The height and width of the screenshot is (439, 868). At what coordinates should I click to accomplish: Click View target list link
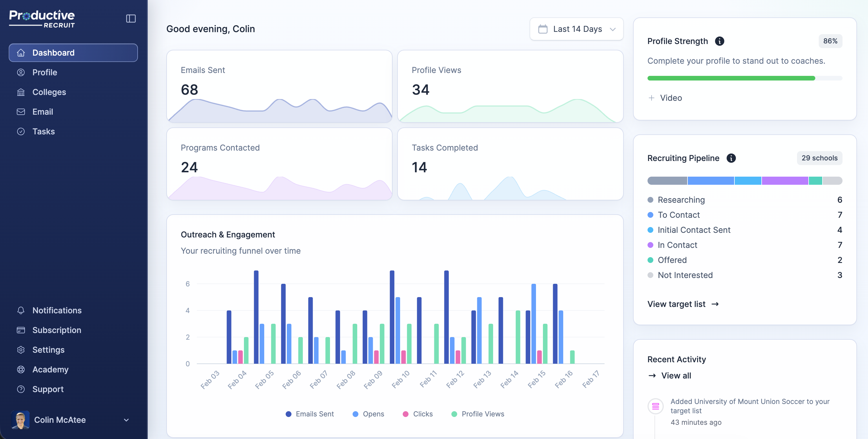click(683, 303)
